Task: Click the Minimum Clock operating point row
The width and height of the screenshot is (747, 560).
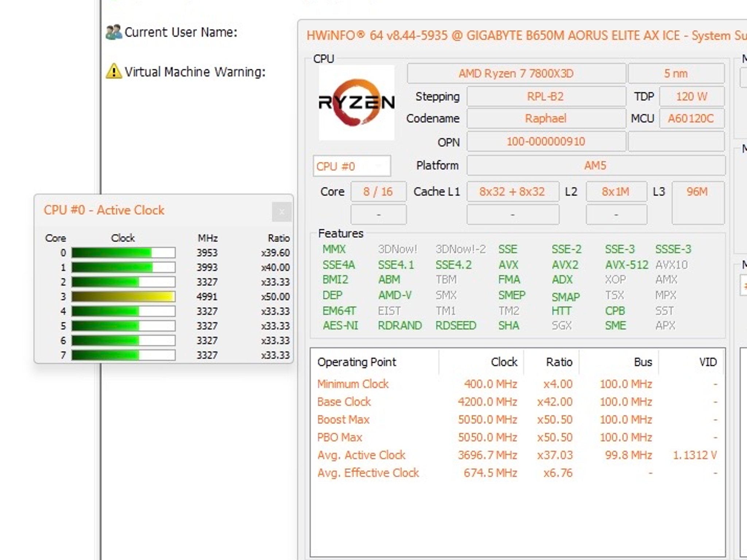Action: 517,384
